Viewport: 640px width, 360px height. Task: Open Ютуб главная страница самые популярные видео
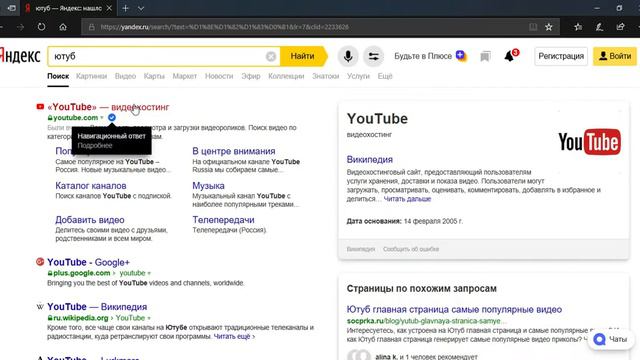tap(454, 309)
